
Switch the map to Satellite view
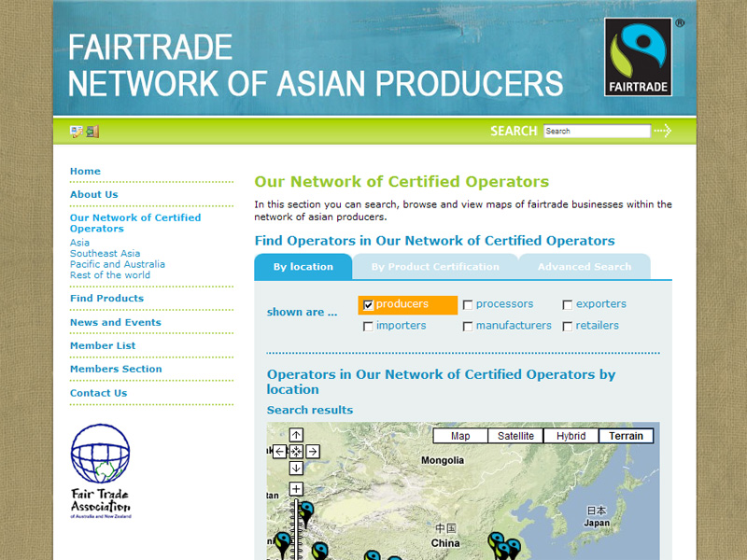(x=515, y=436)
